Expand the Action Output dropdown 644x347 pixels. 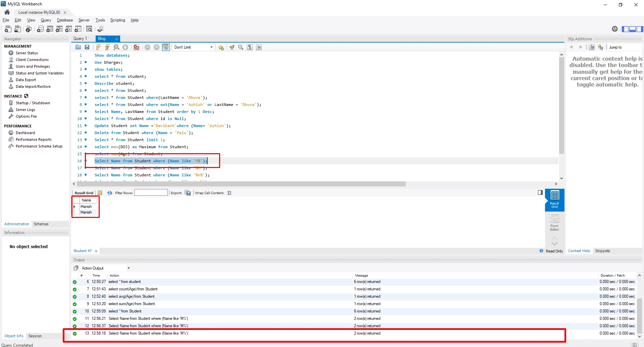(x=128, y=268)
